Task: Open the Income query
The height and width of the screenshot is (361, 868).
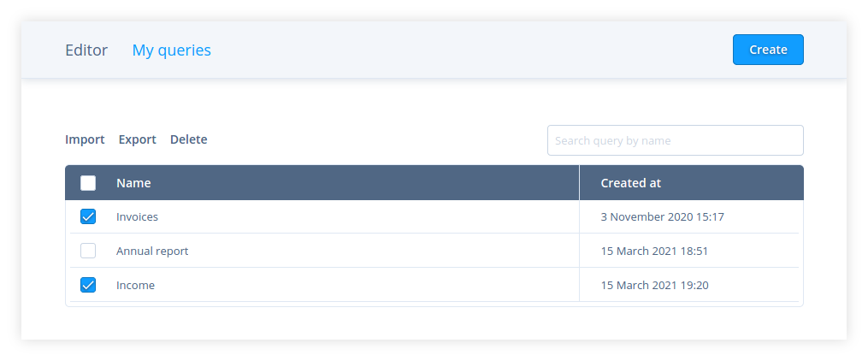Action: point(135,286)
